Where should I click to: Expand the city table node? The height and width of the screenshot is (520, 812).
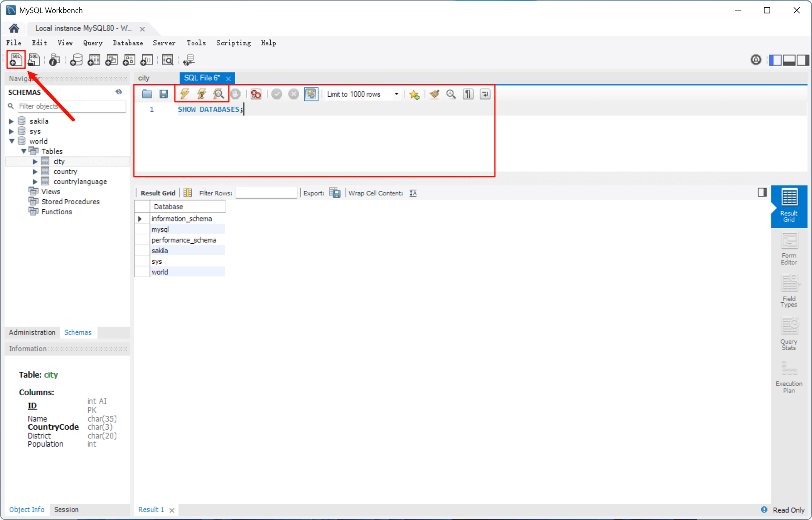click(35, 162)
